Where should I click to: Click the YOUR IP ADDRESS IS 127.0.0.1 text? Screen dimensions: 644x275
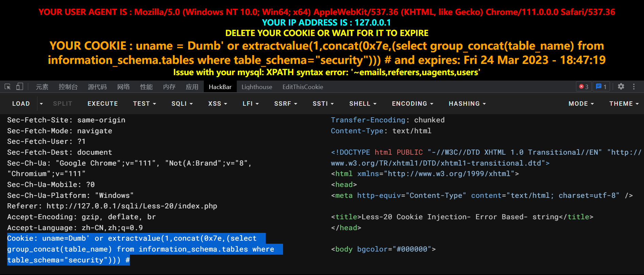[326, 22]
